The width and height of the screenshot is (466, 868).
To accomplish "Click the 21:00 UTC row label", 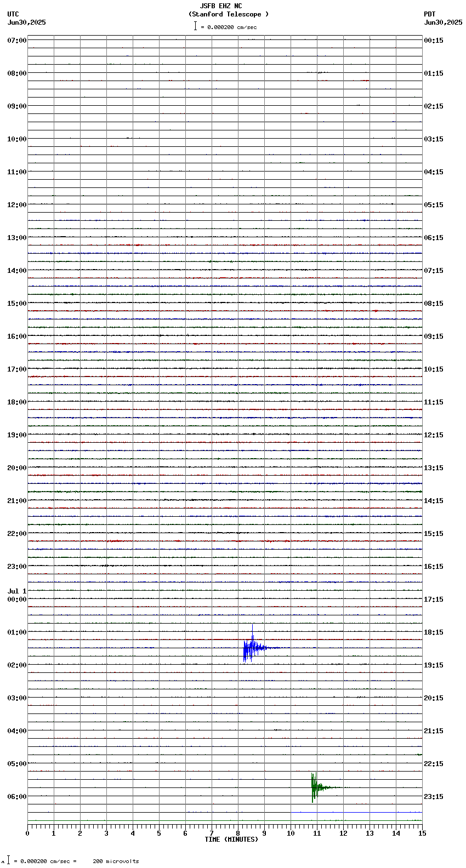I will coord(17,501).
